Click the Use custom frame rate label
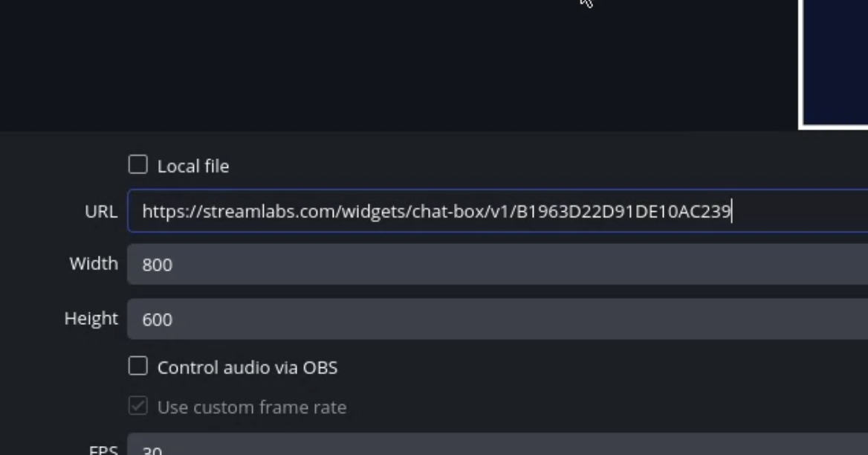Viewport: 868px width, 455px height. (x=251, y=407)
